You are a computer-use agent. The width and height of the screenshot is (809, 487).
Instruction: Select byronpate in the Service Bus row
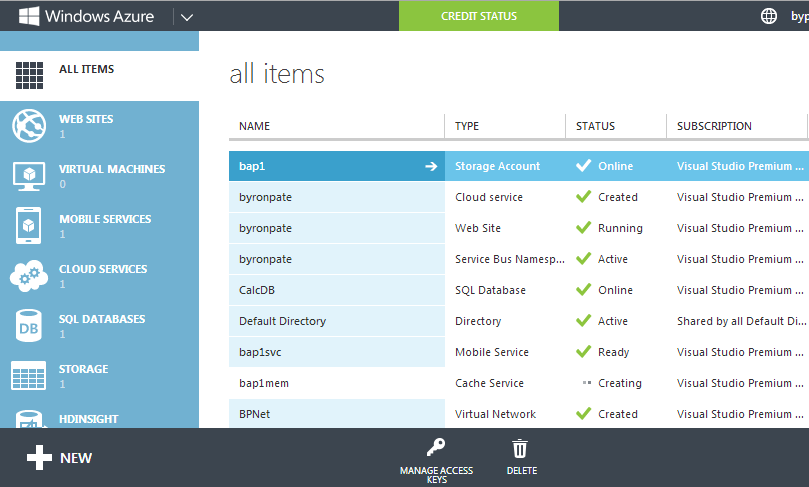265,259
